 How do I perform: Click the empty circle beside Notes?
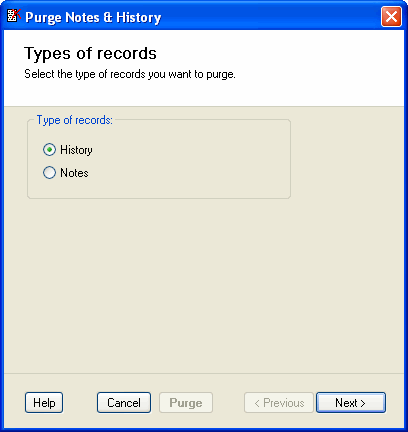pos(49,173)
